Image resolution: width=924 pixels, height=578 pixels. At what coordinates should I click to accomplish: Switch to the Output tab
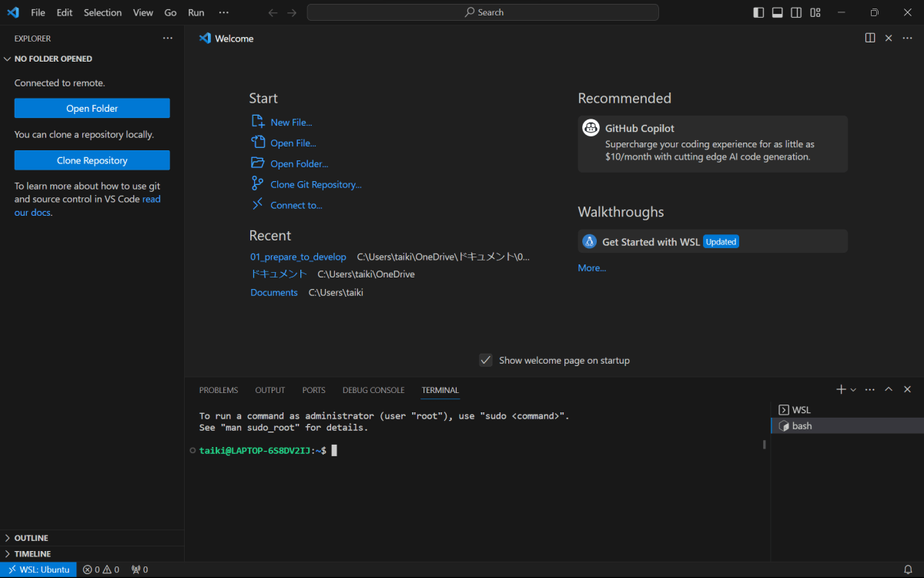(270, 390)
